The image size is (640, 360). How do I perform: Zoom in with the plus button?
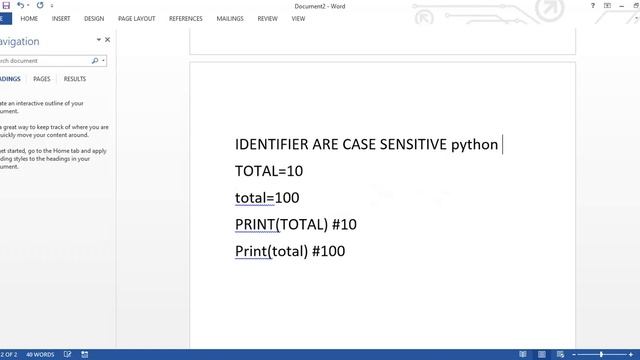coord(631,355)
